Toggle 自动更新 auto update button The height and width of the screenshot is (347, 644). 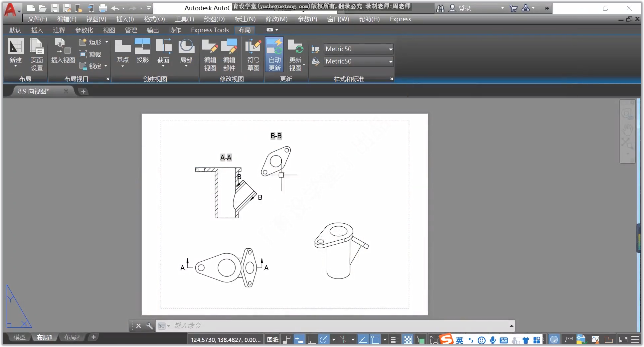click(275, 55)
